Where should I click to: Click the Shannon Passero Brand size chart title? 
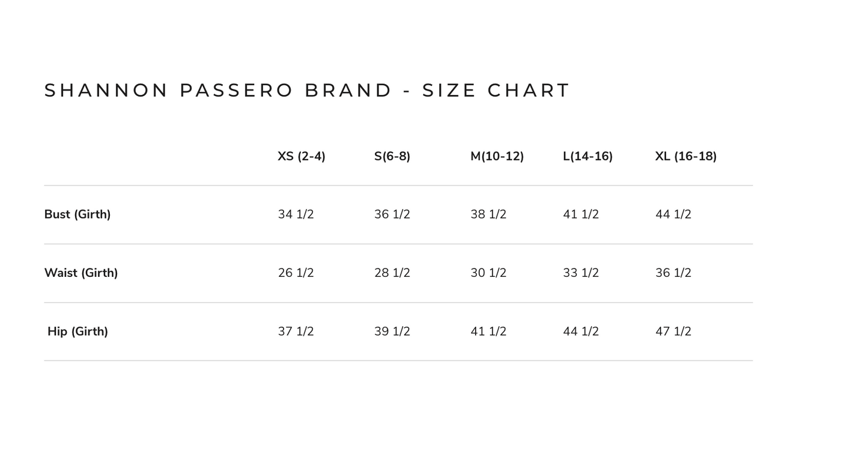(x=307, y=90)
